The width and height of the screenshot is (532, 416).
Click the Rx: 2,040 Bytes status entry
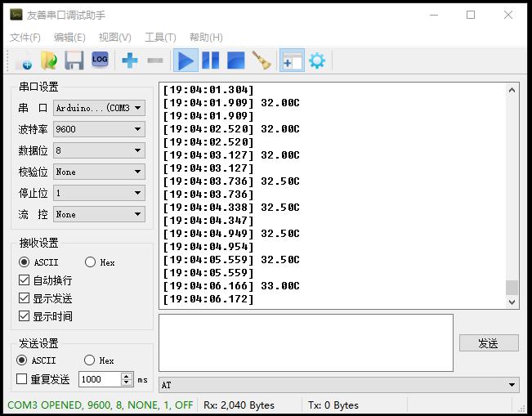pyautogui.click(x=239, y=405)
